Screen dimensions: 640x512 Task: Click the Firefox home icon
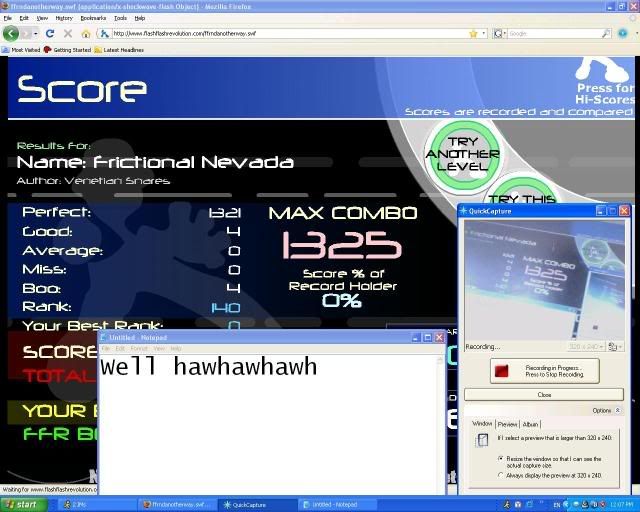point(86,33)
